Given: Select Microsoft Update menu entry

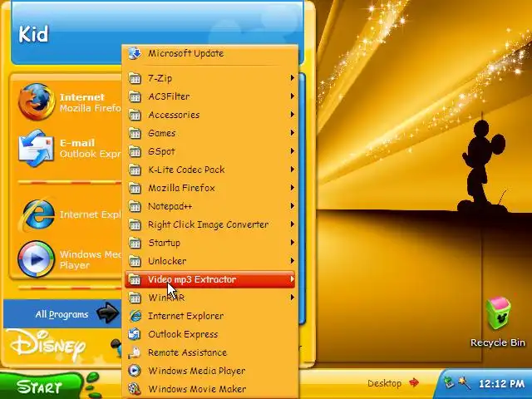Looking at the screenshot, I should click(x=210, y=53).
